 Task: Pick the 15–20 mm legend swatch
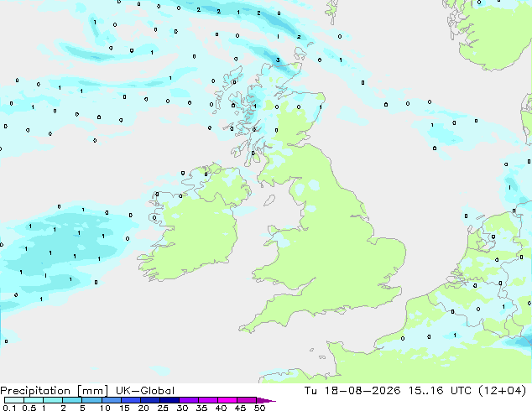130,400
